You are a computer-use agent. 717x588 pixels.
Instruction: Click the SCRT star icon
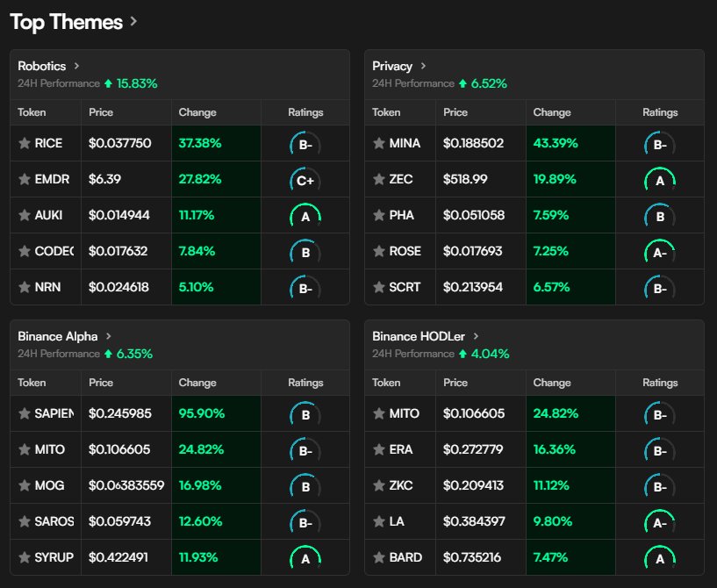[379, 287]
